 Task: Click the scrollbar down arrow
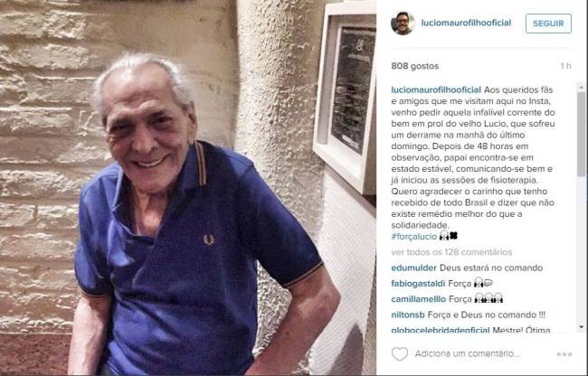(582, 327)
